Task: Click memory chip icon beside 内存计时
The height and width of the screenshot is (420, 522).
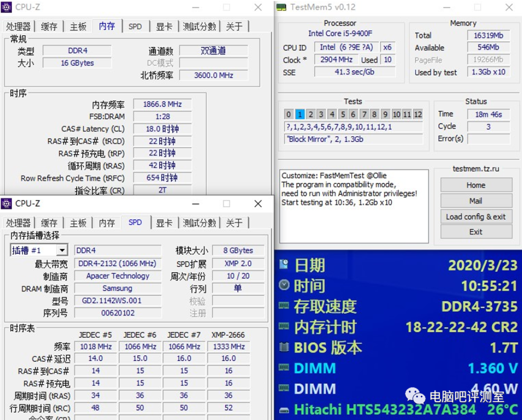Action: pos(284,326)
